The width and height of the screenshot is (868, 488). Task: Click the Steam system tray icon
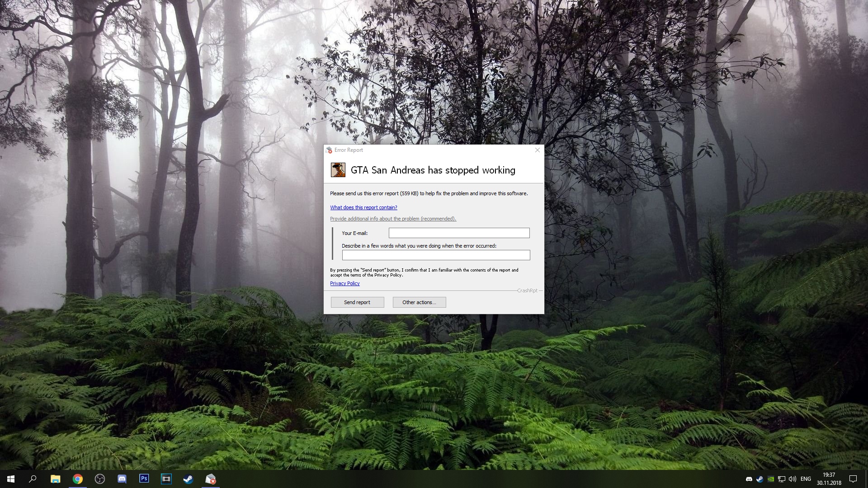759,479
